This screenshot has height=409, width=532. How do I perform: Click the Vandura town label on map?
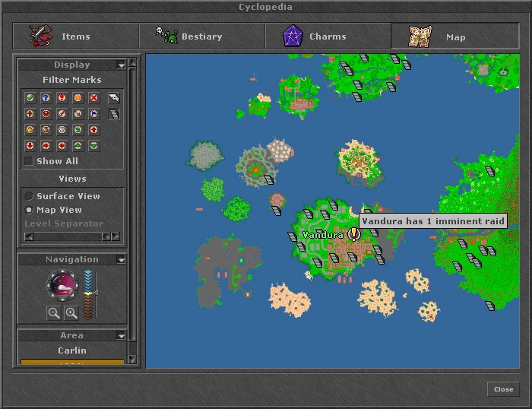[x=322, y=235]
